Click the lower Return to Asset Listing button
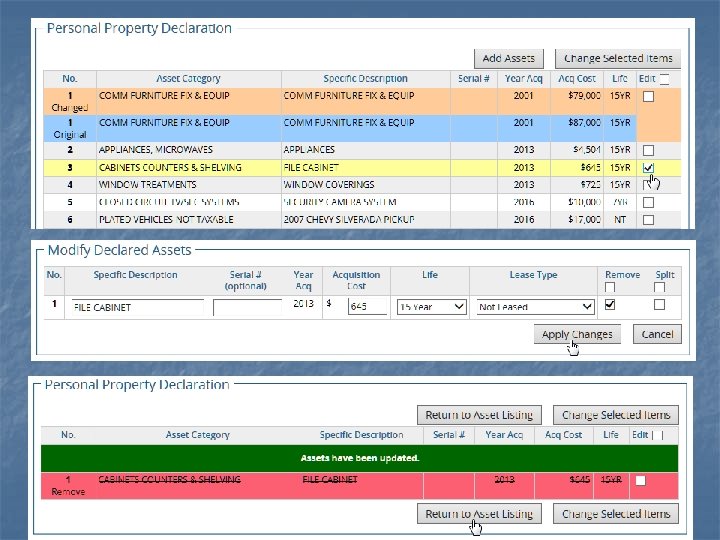 tap(479, 514)
